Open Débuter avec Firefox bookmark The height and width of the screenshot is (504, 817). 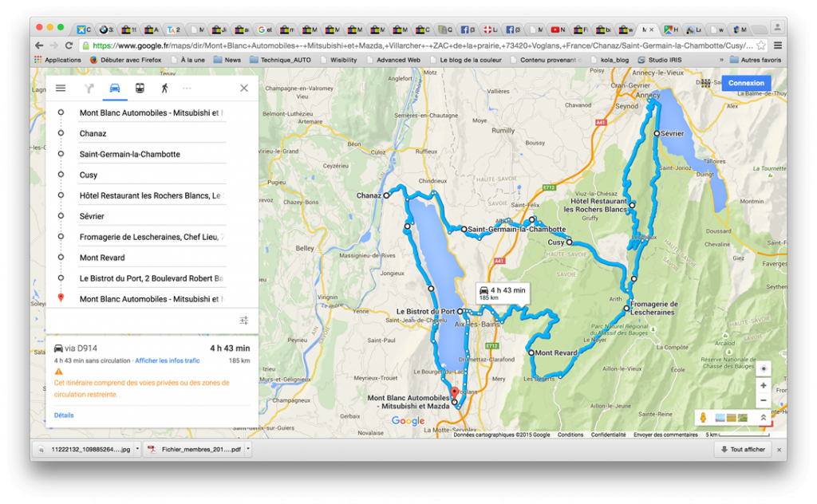click(125, 60)
